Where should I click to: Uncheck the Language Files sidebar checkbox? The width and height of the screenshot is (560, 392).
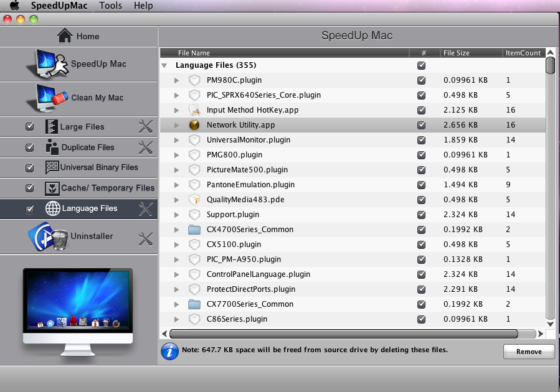[30, 209]
